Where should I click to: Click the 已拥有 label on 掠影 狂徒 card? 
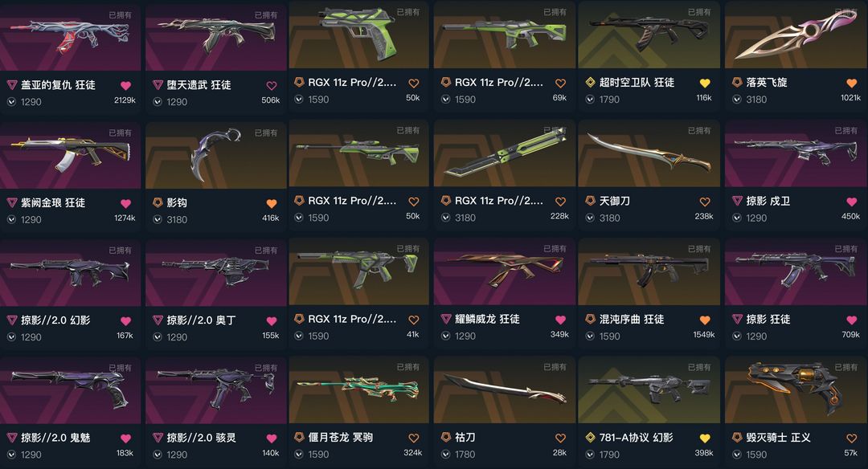coord(845,249)
